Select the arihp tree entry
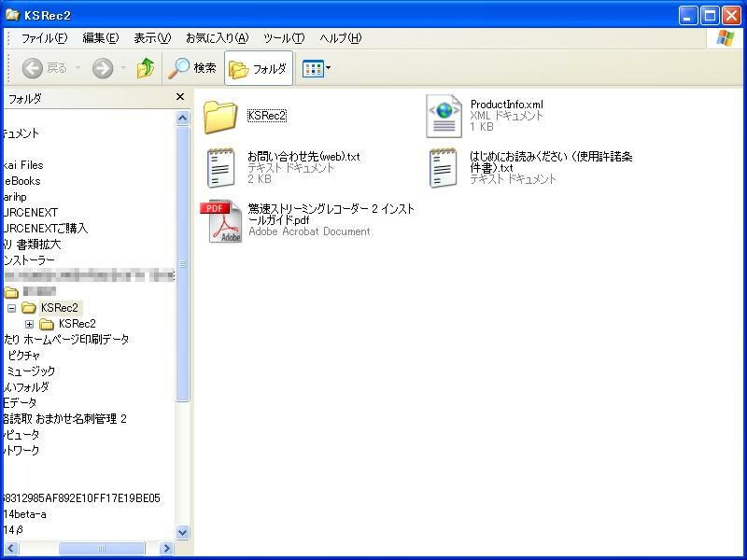 (15, 197)
